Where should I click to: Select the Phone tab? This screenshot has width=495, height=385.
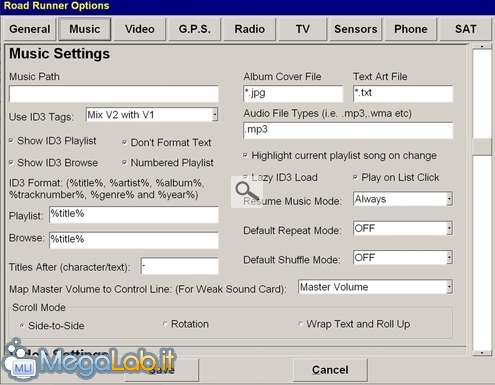[x=411, y=29]
